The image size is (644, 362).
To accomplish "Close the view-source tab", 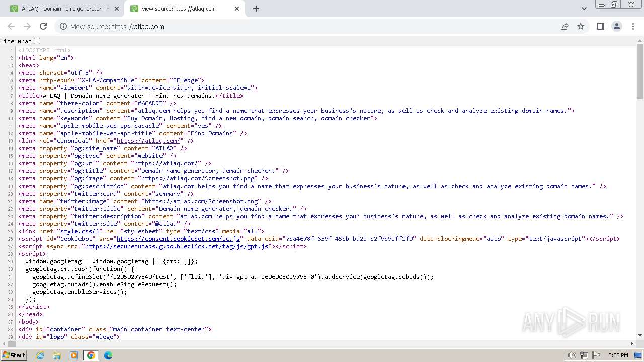I will pyautogui.click(x=237, y=9).
